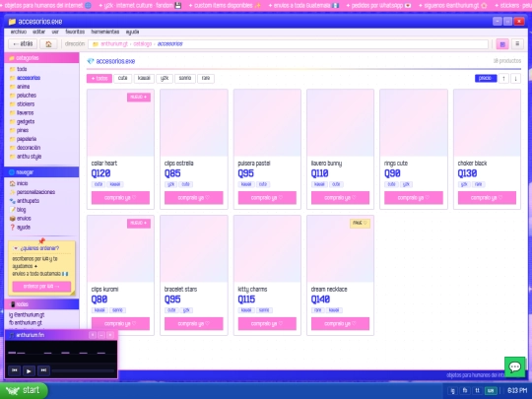Image resolution: width=532 pixels, height=399 pixels.
Task: Click the home icon in the toolbar
Action: click(48, 44)
